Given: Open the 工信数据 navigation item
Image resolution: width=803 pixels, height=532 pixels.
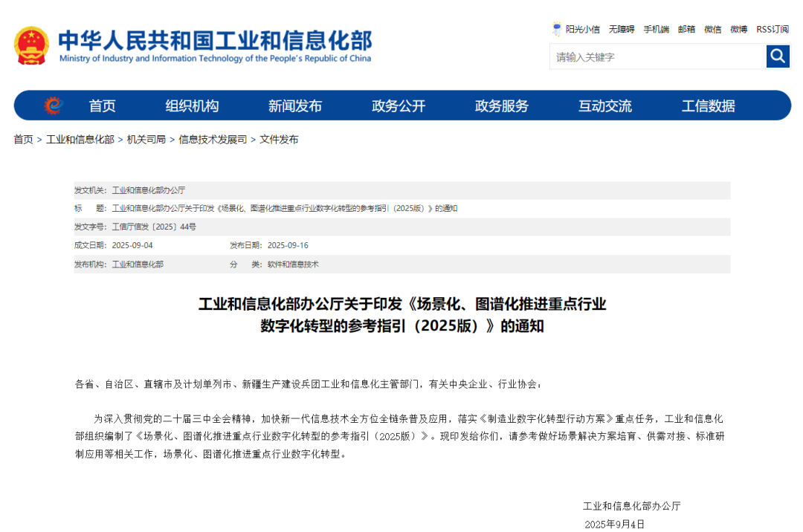Looking at the screenshot, I should point(709,106).
